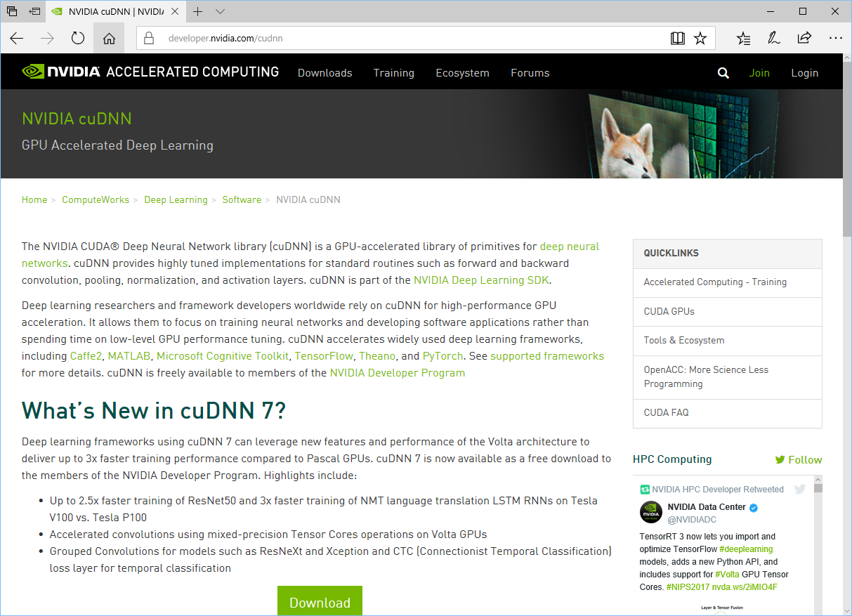Show tab previews chevron
852x616 pixels.
[221, 12]
